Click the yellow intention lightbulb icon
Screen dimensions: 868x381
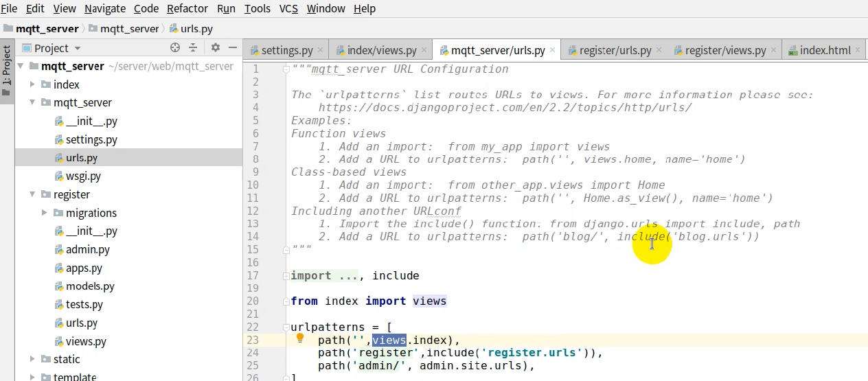[x=299, y=338]
